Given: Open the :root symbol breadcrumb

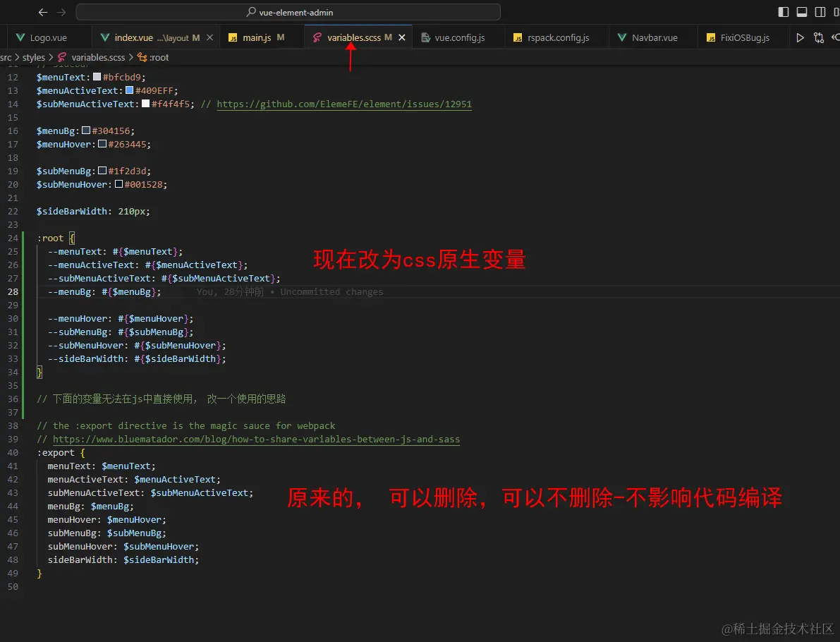Looking at the screenshot, I should 153,57.
